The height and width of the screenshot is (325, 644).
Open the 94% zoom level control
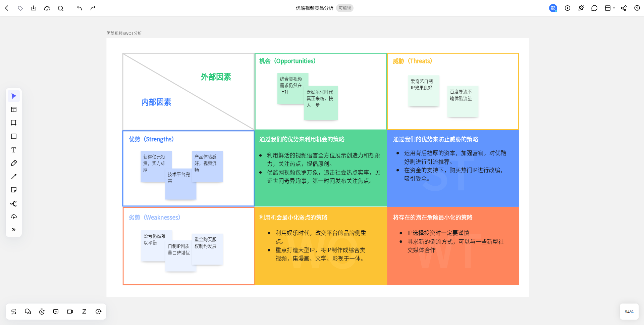629,312
